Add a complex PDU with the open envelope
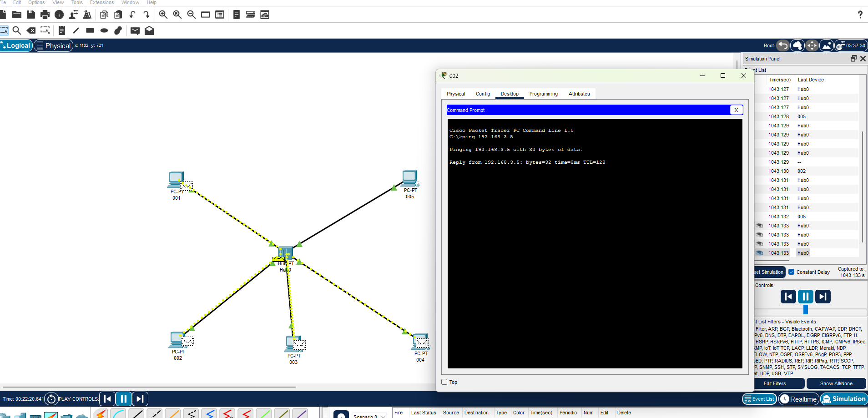868x418 pixels. pyautogui.click(x=149, y=30)
